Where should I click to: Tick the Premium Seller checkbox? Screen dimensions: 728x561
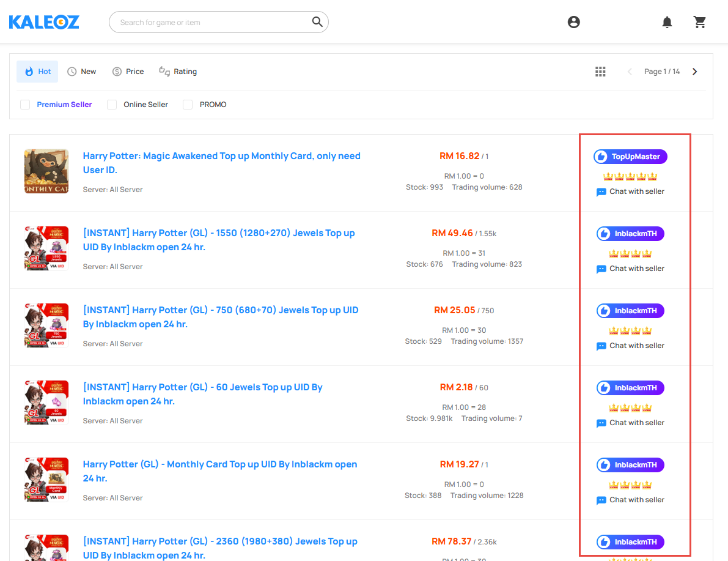pos(25,105)
